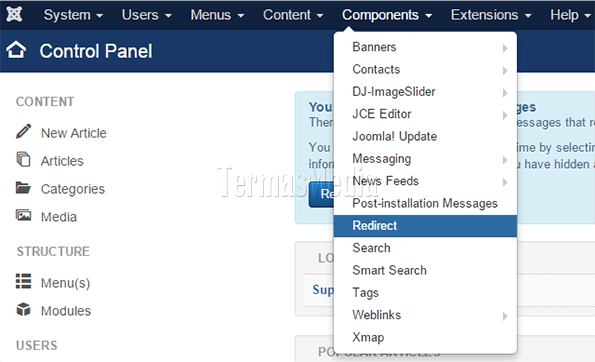This screenshot has width=595, height=362.
Task: Select Tags component
Action: (425, 293)
